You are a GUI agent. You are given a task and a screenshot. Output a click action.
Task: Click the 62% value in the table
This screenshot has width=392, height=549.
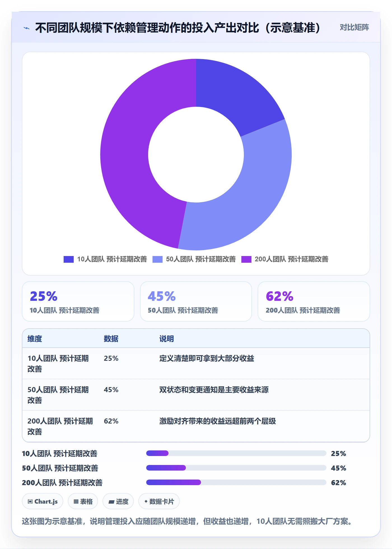click(x=111, y=421)
